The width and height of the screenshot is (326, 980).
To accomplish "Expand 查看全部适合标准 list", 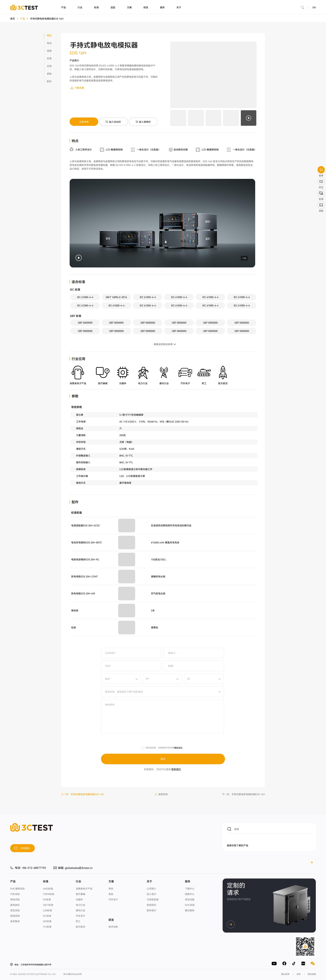I will coord(165,344).
